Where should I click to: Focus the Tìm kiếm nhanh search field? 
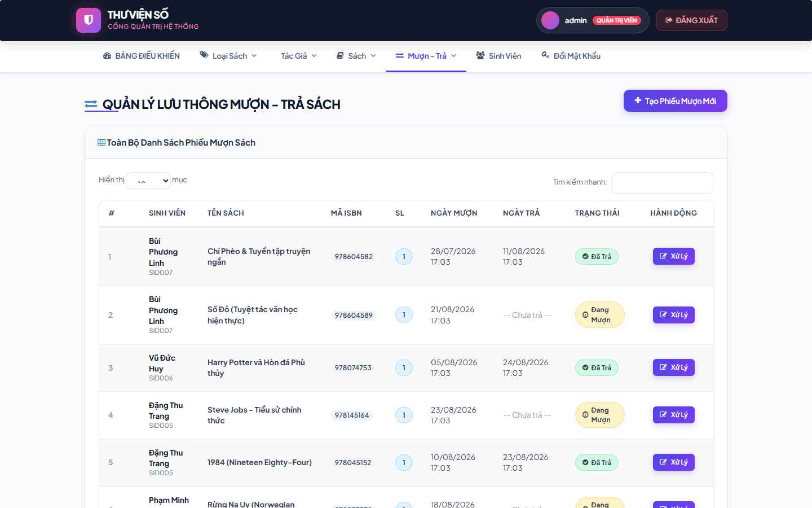click(x=662, y=183)
